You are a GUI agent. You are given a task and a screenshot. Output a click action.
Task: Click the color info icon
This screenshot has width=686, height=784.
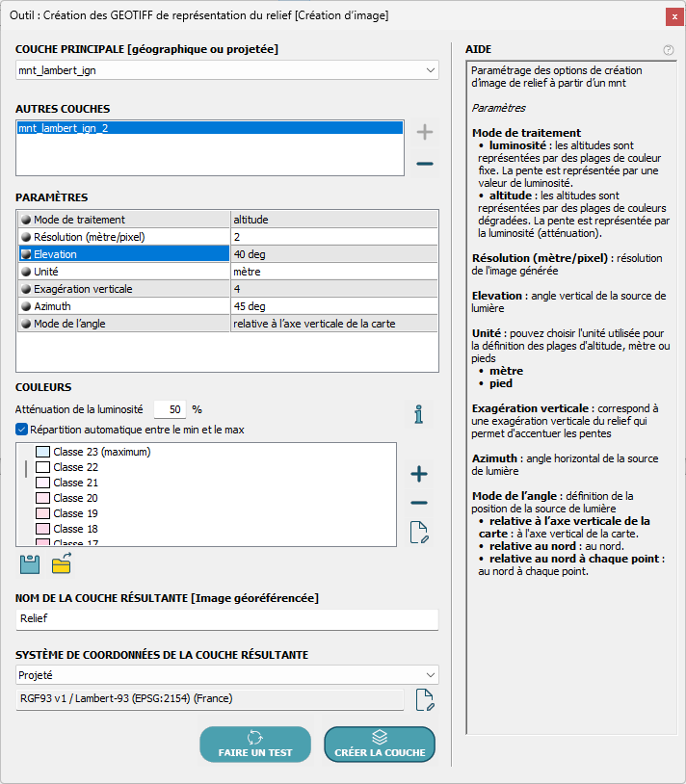click(418, 415)
